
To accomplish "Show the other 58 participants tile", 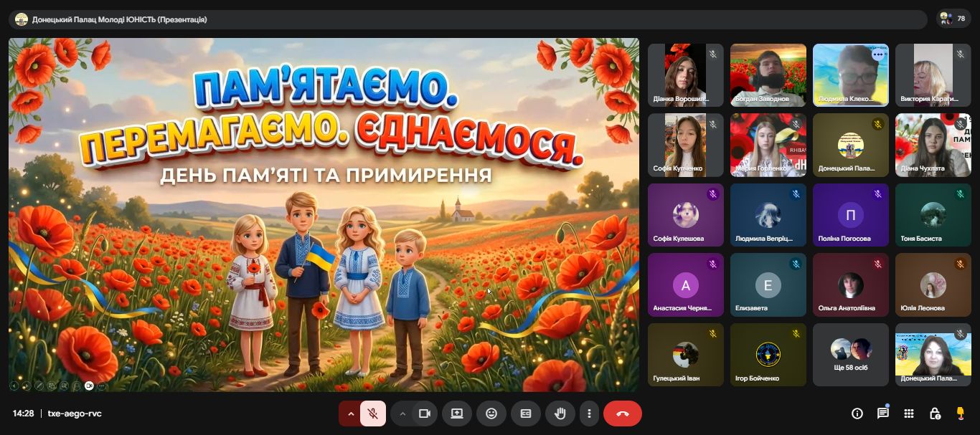I will (x=851, y=355).
